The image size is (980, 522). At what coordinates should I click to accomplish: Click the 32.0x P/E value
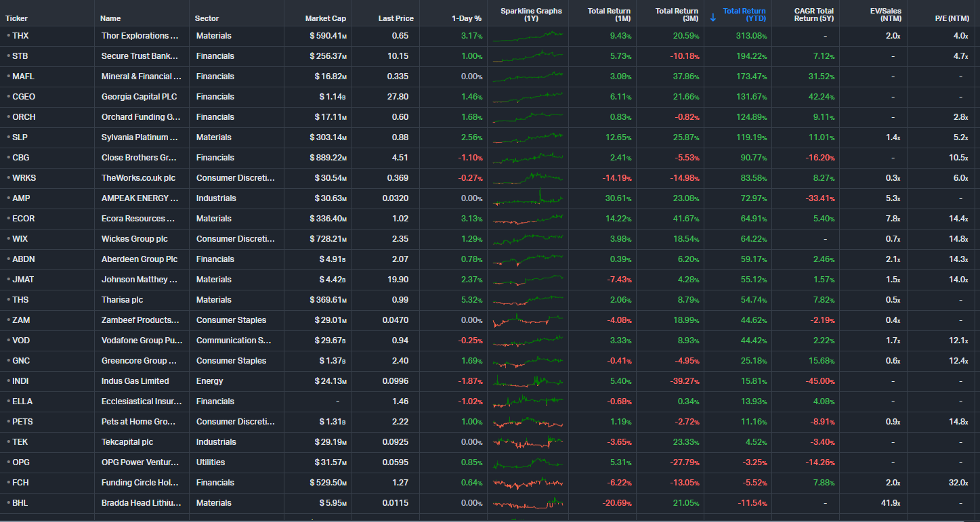(x=958, y=483)
